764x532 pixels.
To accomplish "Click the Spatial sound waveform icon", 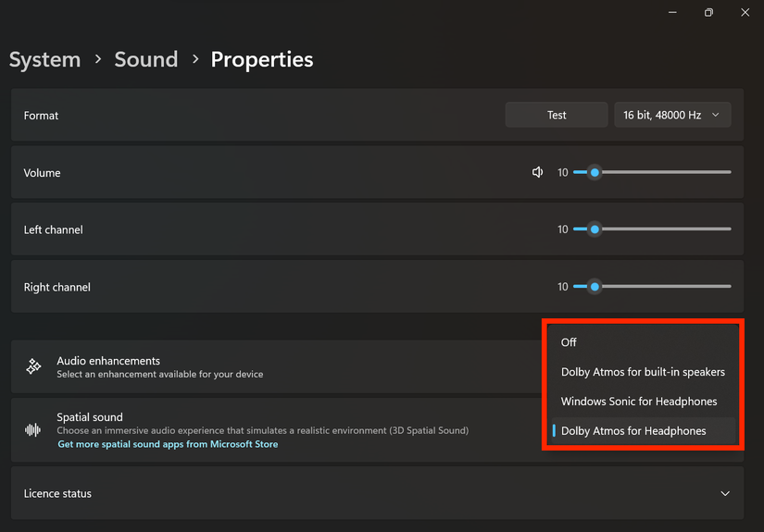I will pos(33,430).
